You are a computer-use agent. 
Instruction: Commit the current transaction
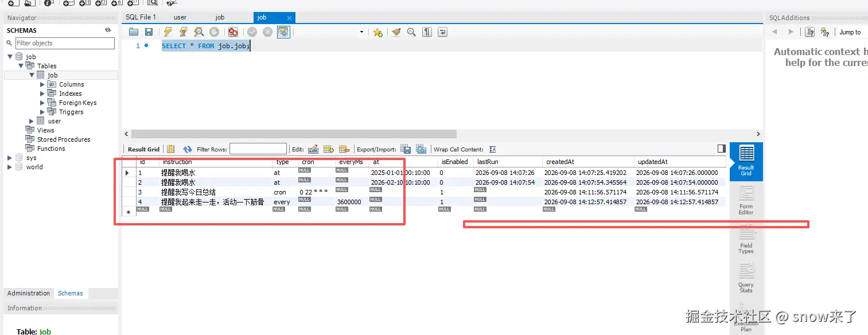tap(252, 32)
